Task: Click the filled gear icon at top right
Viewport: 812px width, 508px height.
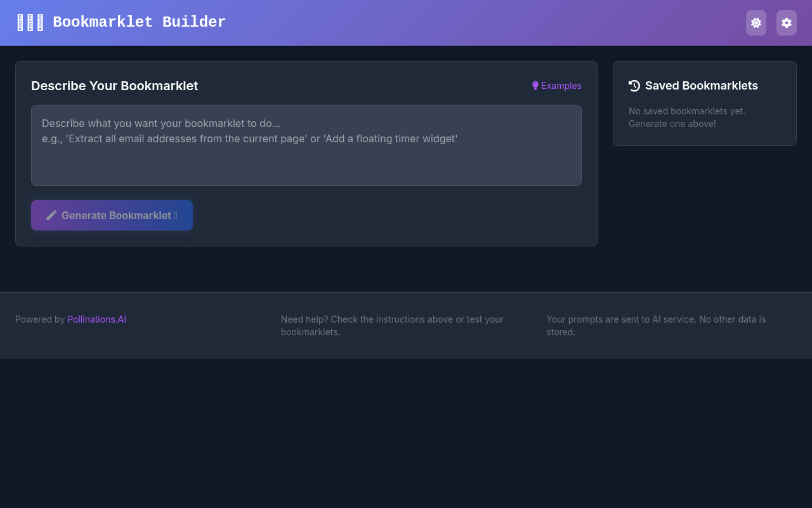Action: (x=786, y=22)
